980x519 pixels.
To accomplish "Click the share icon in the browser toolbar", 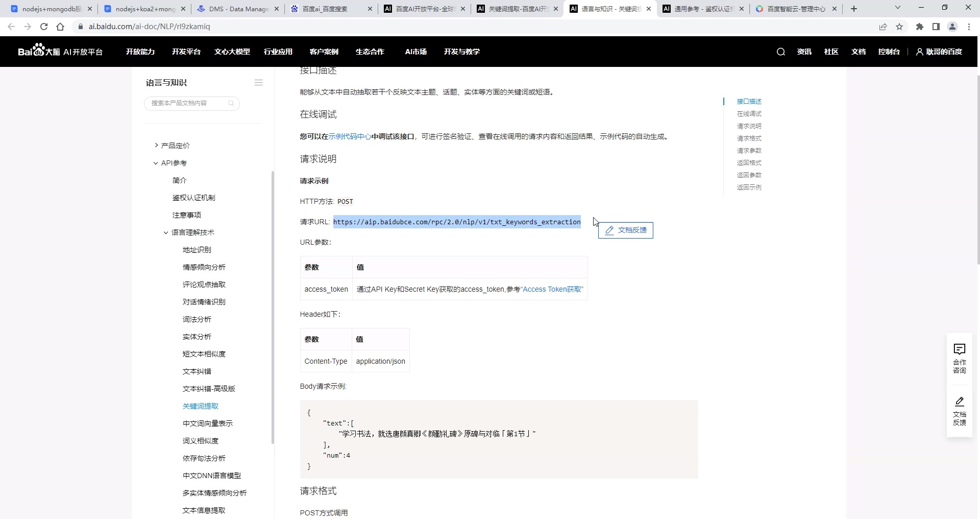I will [883, 27].
